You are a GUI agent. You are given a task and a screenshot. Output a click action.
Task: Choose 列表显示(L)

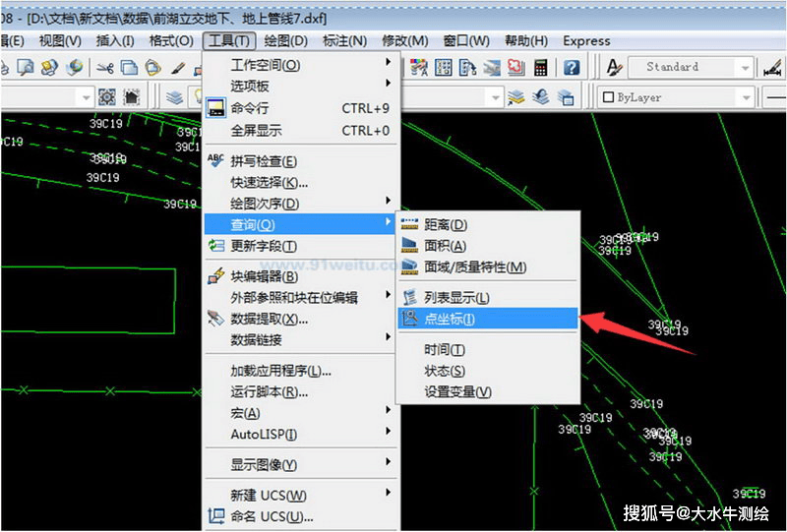coord(487,298)
